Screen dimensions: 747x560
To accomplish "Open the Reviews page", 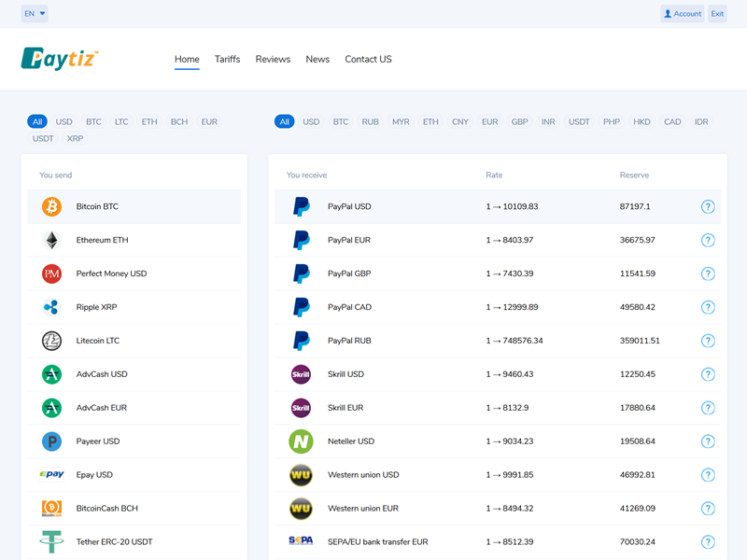I will pyautogui.click(x=273, y=59).
